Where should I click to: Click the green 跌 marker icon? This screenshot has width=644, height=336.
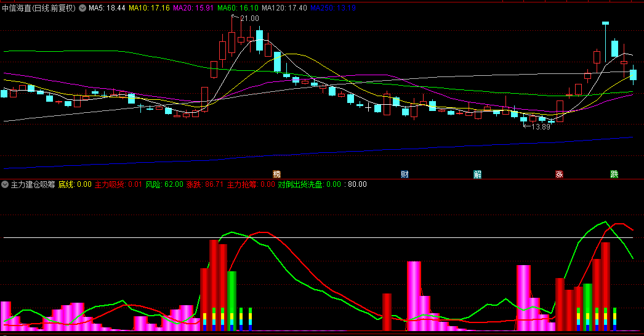(614, 174)
